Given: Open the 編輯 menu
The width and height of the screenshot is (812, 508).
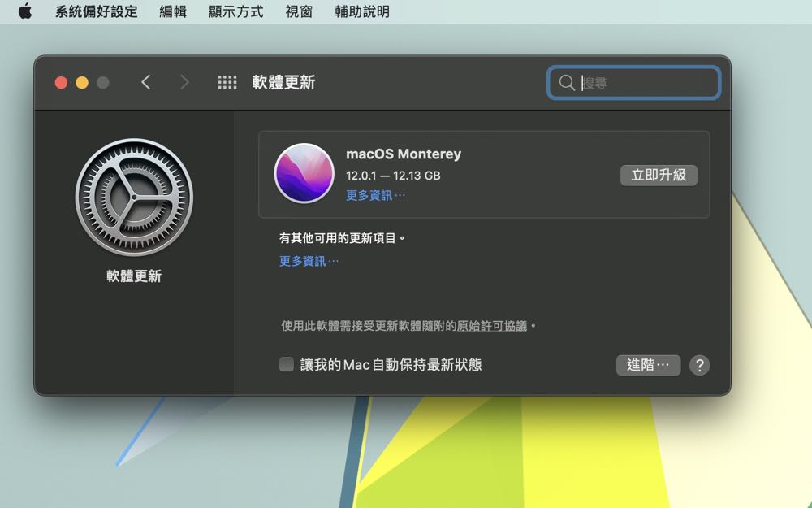Looking at the screenshot, I should point(173,11).
